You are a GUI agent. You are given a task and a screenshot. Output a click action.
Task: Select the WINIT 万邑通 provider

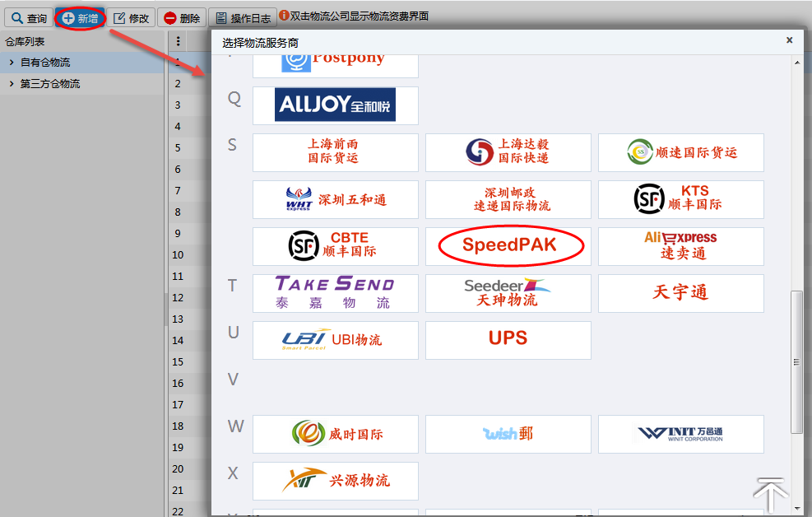tap(680, 433)
